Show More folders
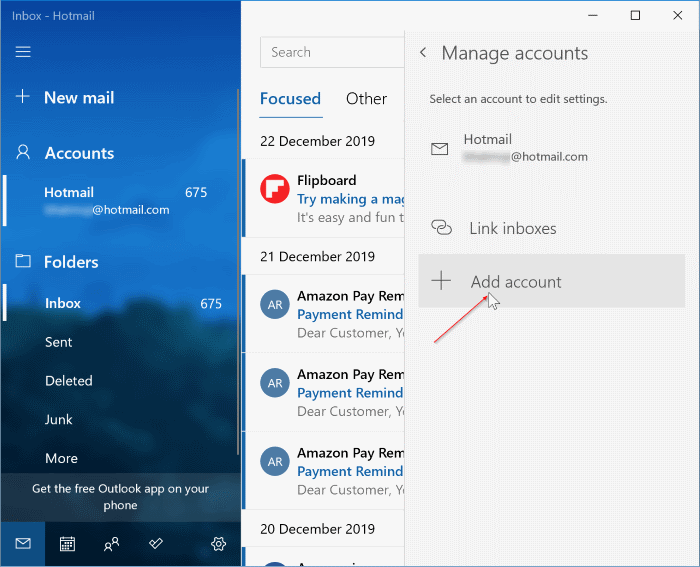The height and width of the screenshot is (567, 700). 61,459
